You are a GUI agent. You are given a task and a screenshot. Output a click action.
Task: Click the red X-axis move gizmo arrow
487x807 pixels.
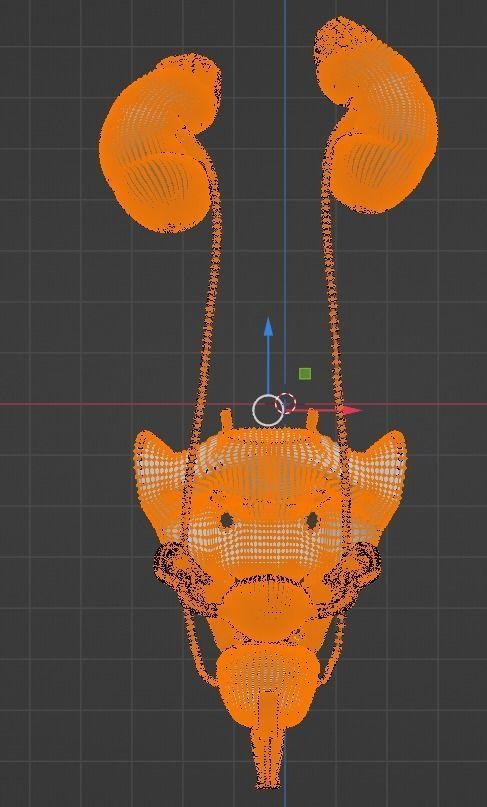[351, 410]
